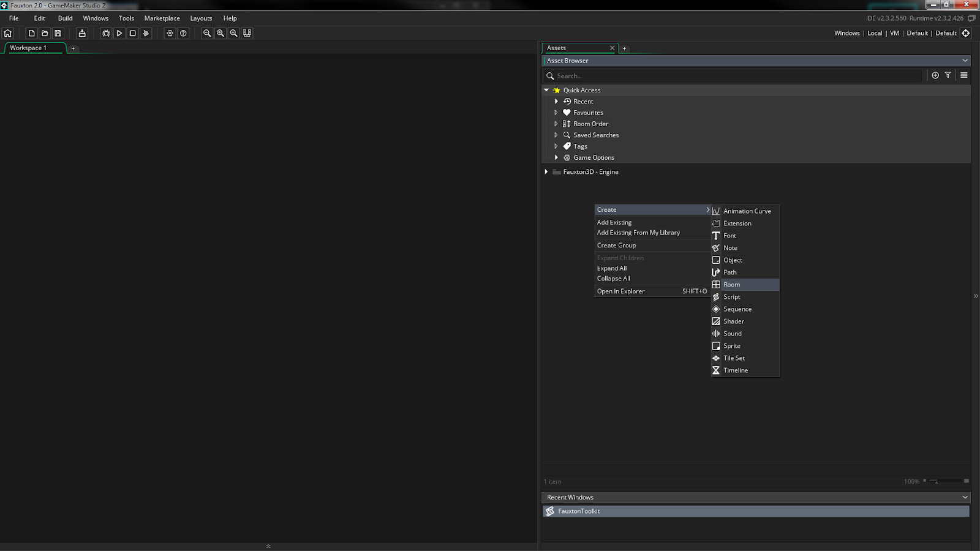The height and width of the screenshot is (551, 980).
Task: Create an Animation Curve asset
Action: point(745,211)
